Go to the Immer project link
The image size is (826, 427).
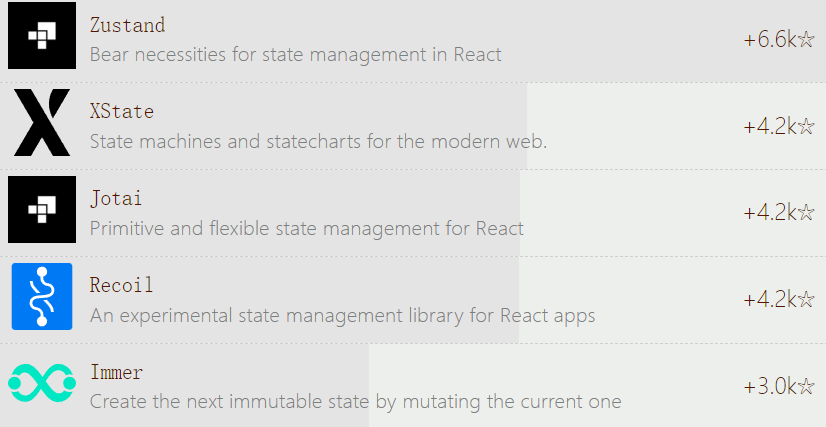pyautogui.click(x=116, y=372)
